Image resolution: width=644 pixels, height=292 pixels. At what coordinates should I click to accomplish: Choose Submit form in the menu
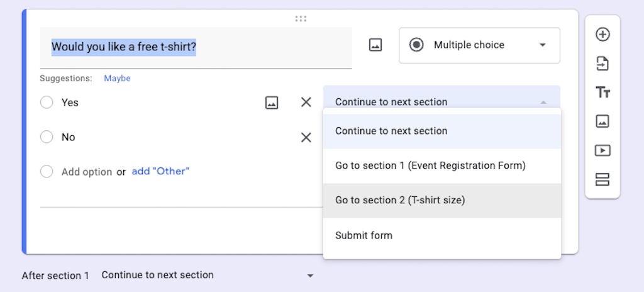point(442,235)
